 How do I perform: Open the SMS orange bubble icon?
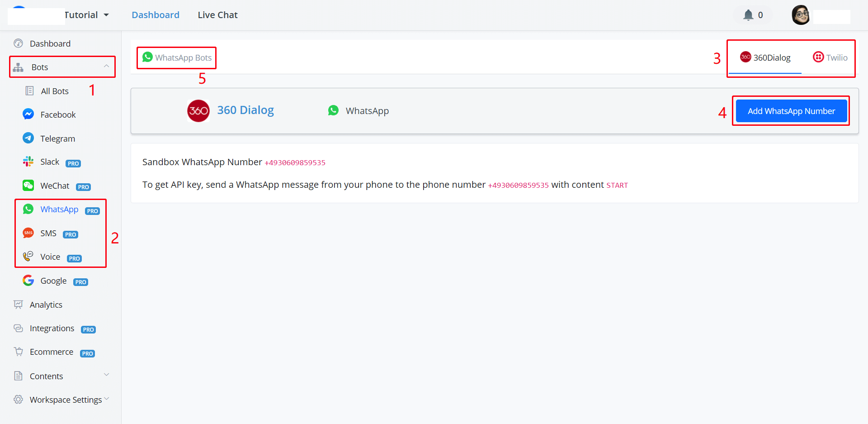28,233
